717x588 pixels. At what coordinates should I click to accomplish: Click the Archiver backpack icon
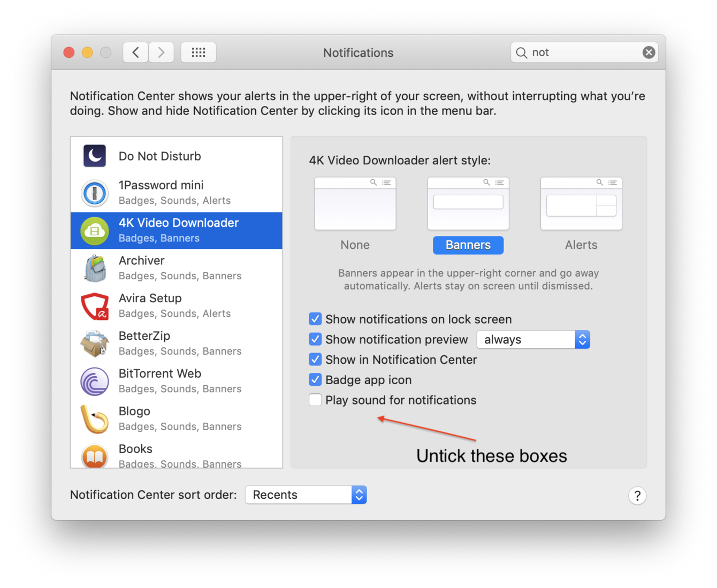(94, 268)
